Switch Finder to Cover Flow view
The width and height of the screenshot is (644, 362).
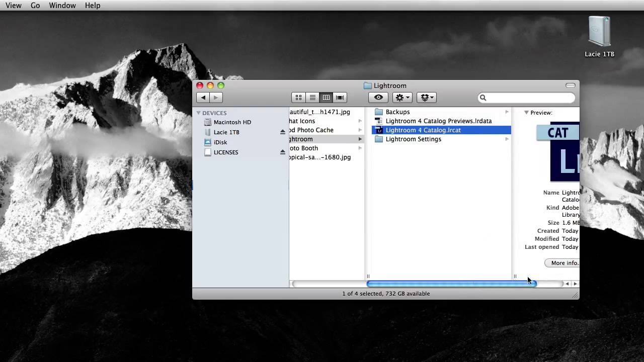pos(340,98)
